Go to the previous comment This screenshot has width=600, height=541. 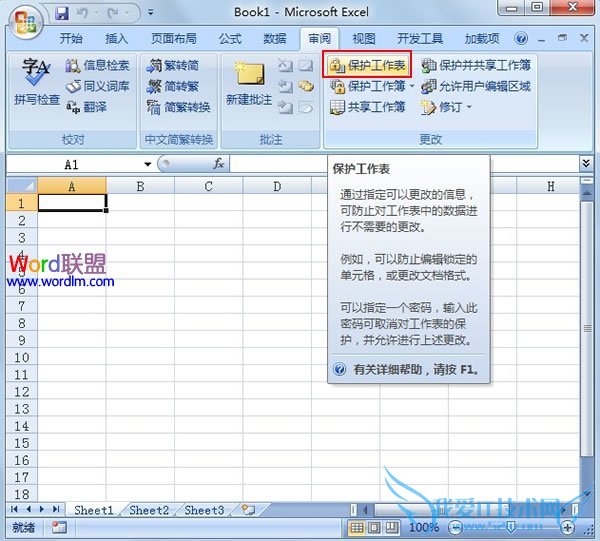(285, 86)
